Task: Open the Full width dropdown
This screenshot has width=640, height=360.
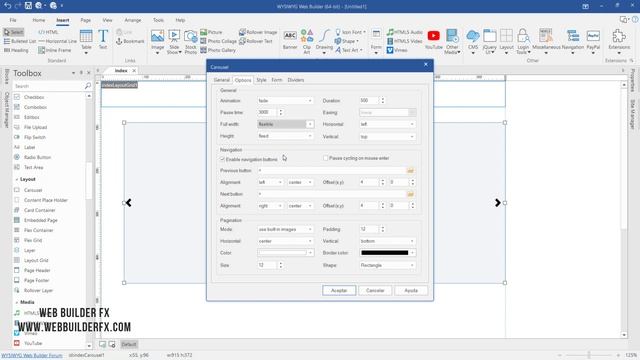Action: click(285, 124)
